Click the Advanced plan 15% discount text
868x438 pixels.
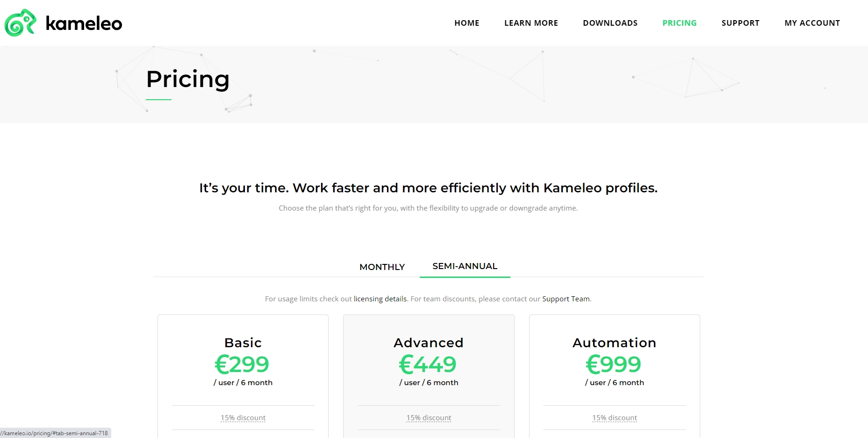[429, 418]
